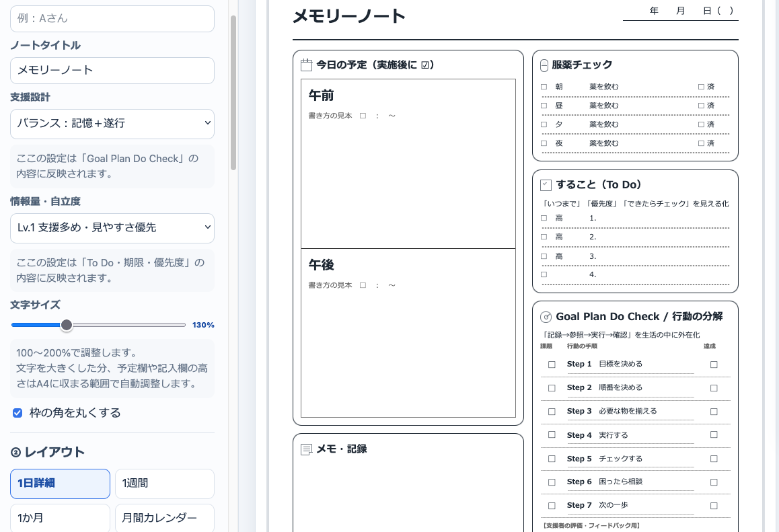This screenshot has height=532, width=779.
Task: Open the 支援設計 dropdown
Action: point(112,124)
